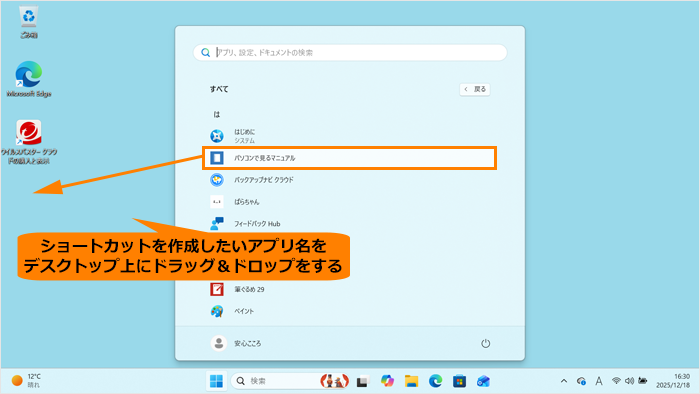Viewport: 700px width, 394px height.
Task: Click the 戻る back button
Action: pyautogui.click(x=475, y=89)
